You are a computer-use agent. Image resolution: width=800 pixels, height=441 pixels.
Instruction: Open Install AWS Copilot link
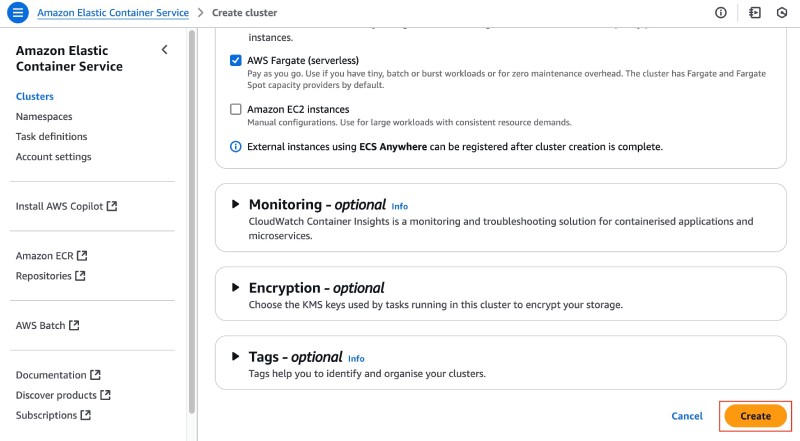pyautogui.click(x=59, y=206)
